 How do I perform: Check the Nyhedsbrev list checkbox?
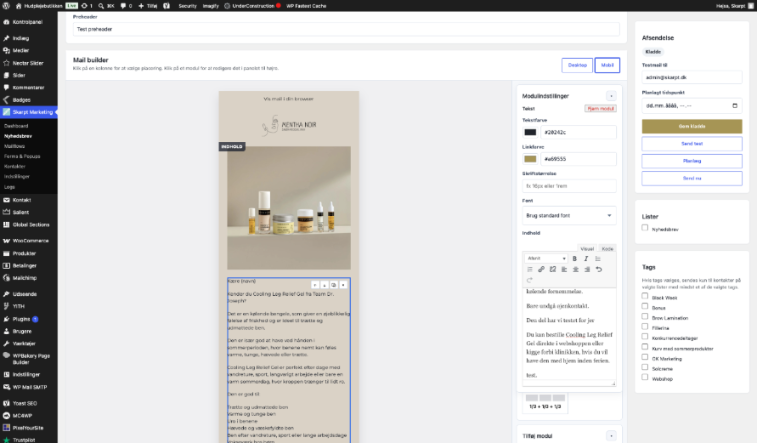point(645,228)
